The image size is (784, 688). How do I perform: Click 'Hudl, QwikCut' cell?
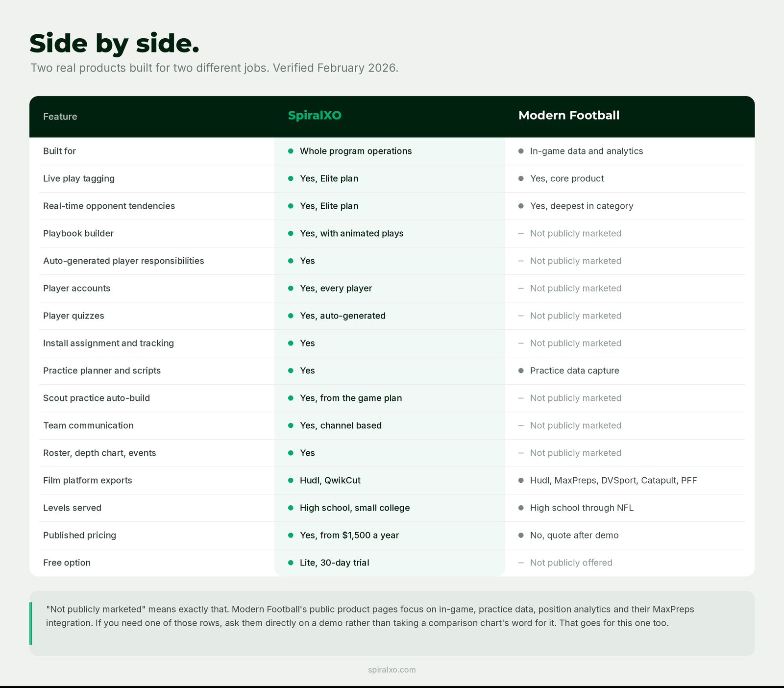coord(330,480)
